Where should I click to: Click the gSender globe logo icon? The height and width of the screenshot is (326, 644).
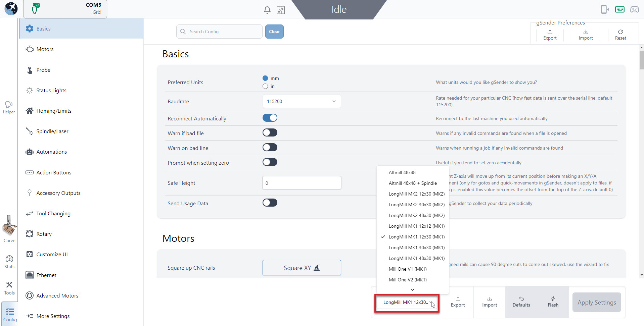11,8
